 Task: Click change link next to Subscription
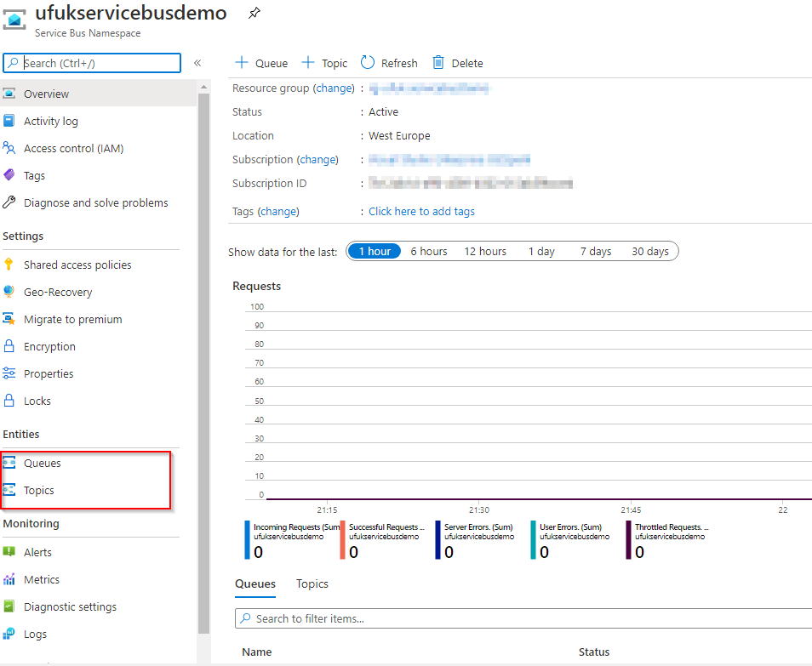(x=319, y=159)
